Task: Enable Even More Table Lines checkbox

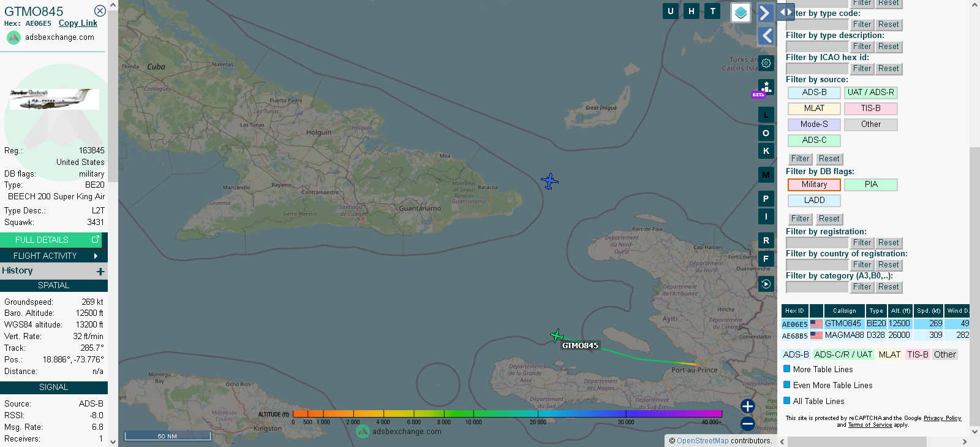Action: coord(787,385)
